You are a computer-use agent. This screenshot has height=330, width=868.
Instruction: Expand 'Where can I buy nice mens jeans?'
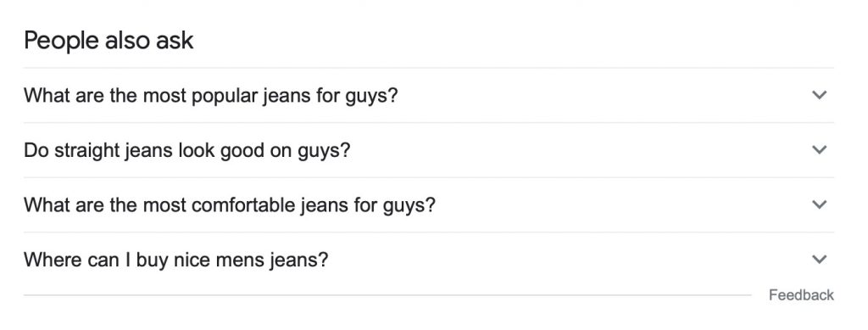428,260
